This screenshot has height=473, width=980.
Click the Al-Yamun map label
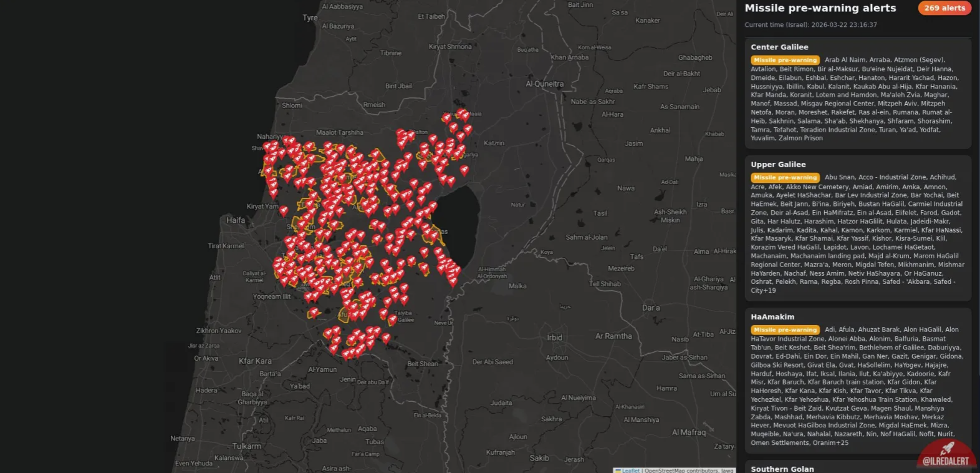point(322,369)
